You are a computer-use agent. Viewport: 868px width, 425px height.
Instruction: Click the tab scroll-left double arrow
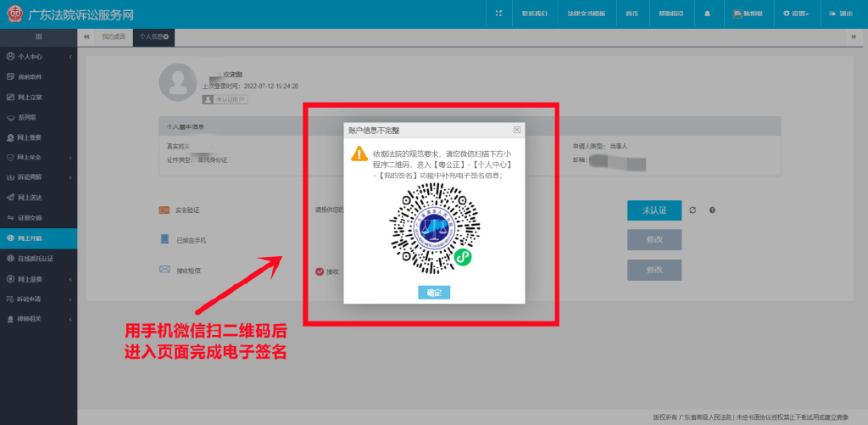tap(86, 36)
